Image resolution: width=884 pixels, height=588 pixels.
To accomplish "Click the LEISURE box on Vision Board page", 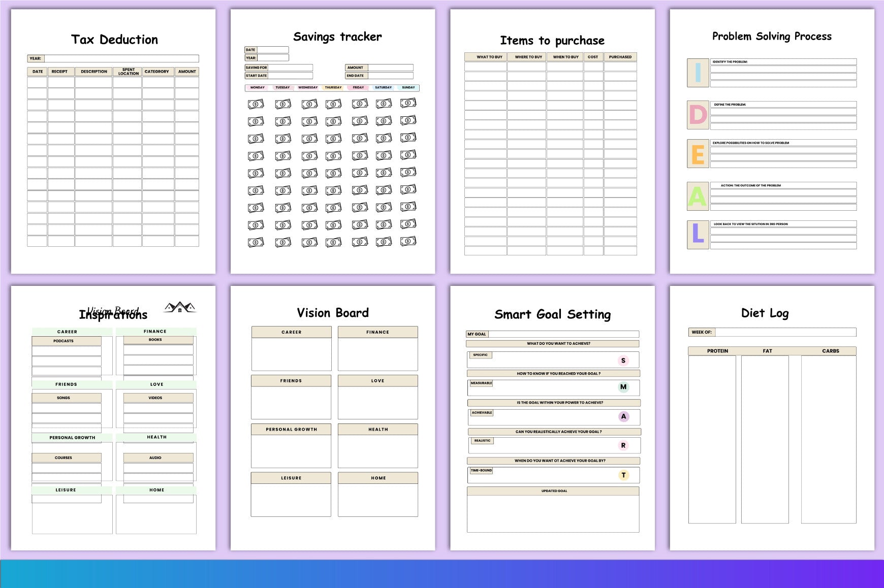I will click(291, 495).
